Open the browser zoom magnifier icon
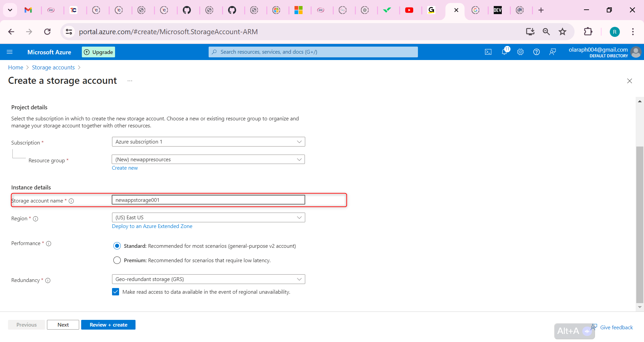 pyautogui.click(x=546, y=32)
